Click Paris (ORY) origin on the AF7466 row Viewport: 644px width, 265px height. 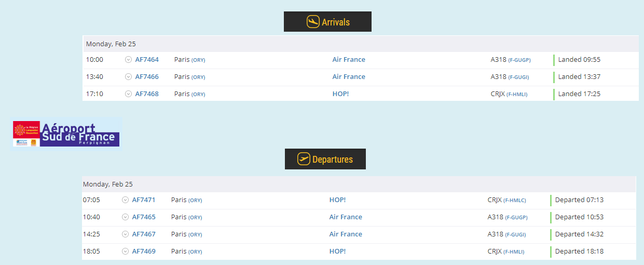pyautogui.click(x=190, y=77)
